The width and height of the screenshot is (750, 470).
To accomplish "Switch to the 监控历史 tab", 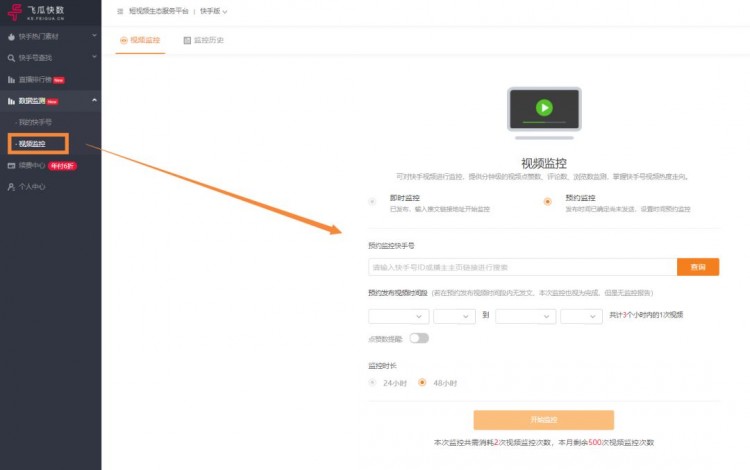I will [x=204, y=40].
